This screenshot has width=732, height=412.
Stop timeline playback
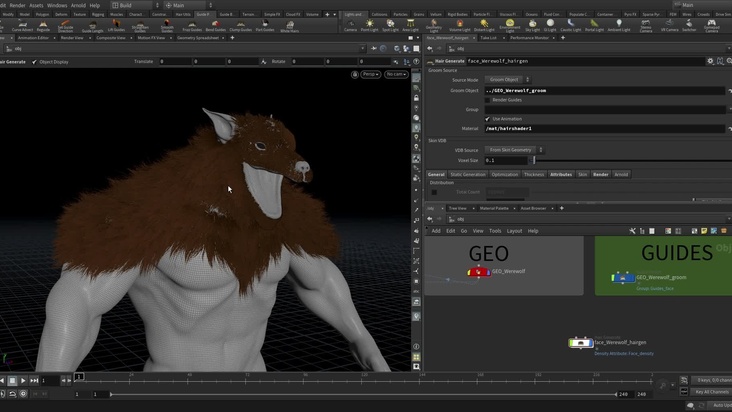(12, 381)
